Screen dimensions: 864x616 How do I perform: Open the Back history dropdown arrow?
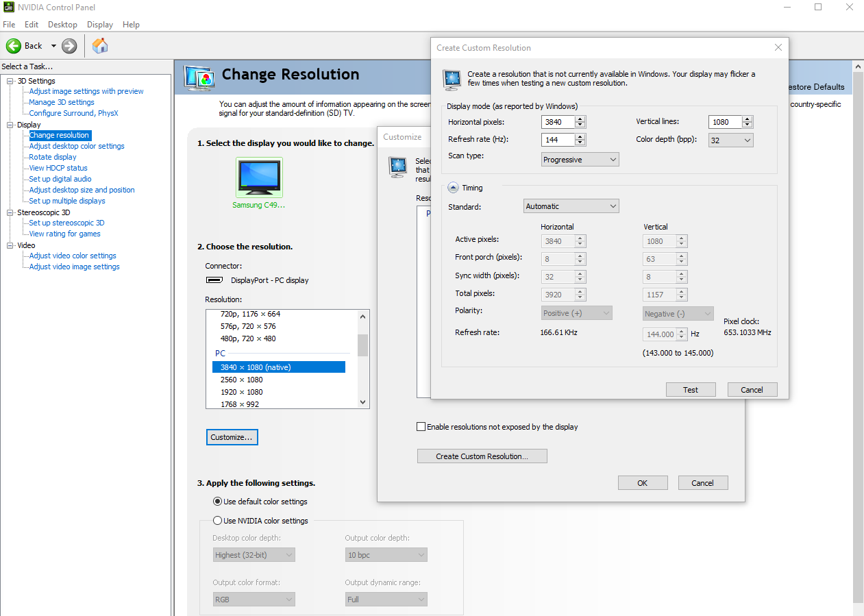tap(53, 46)
